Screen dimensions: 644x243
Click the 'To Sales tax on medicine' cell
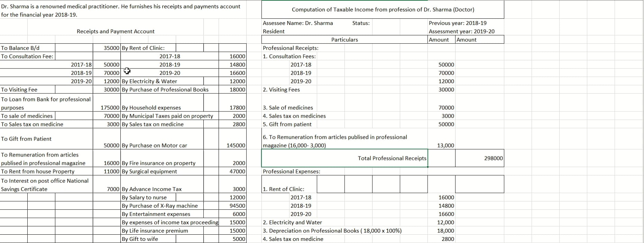click(x=32, y=124)
